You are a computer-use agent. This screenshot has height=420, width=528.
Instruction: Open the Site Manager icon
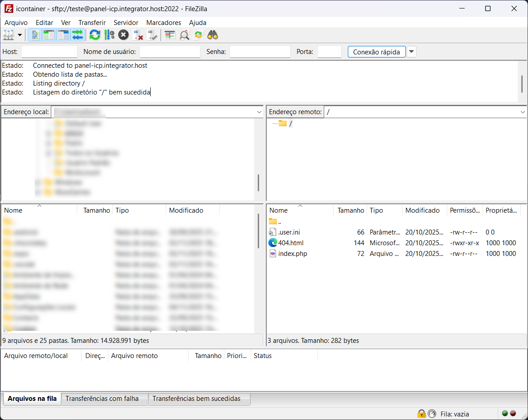point(8,35)
